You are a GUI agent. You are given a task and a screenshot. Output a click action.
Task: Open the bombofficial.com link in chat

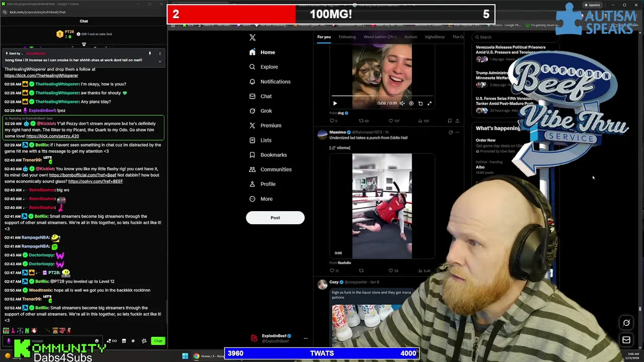point(83,175)
